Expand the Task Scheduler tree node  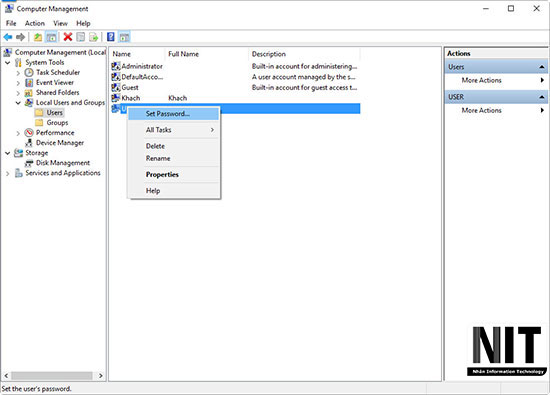click(18, 73)
